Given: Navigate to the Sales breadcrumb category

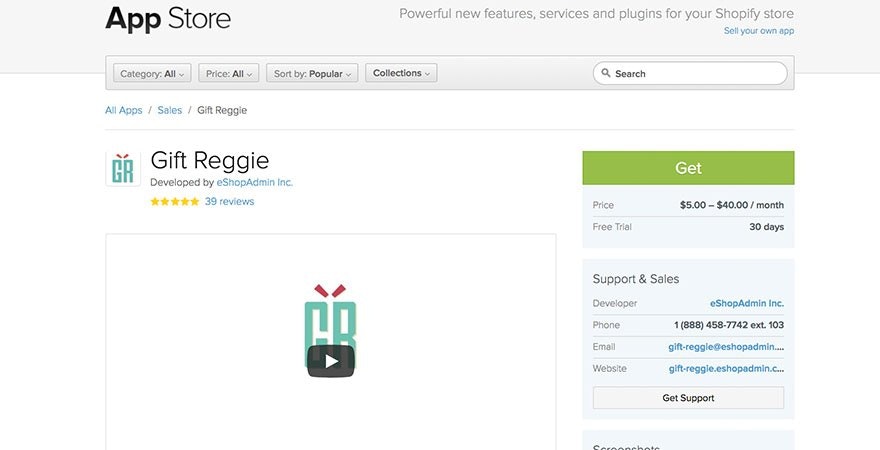Looking at the screenshot, I should [x=170, y=110].
